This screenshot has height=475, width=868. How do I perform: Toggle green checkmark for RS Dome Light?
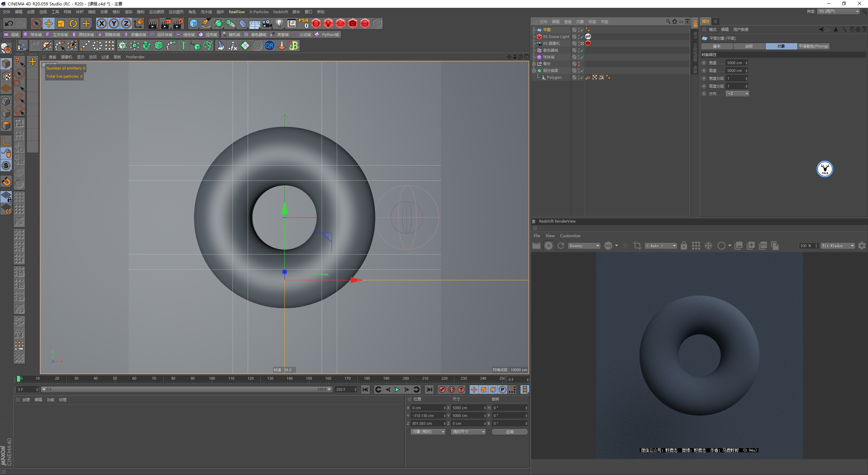582,37
